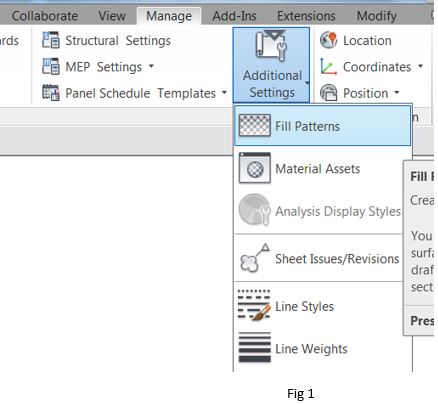Choose Sheet Issues/Revisions menu entry text

click(x=337, y=259)
